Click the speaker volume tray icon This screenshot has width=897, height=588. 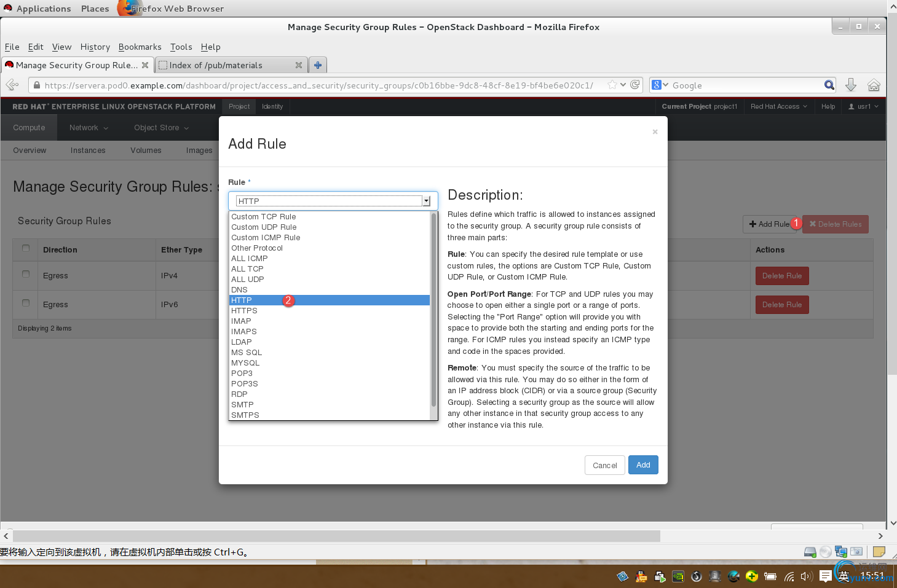807,576
